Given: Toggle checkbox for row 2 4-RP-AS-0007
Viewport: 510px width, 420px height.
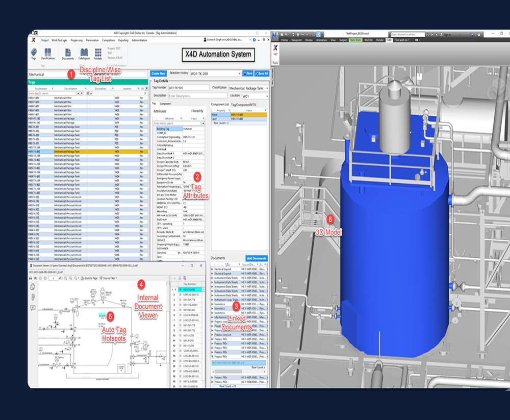Looking at the screenshot, I should 180,294.
